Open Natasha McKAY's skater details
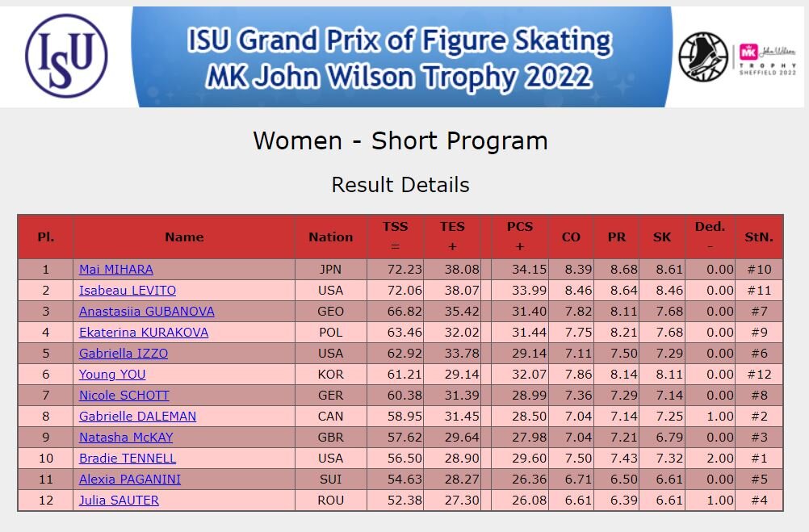The width and height of the screenshot is (809, 532). coord(126,438)
